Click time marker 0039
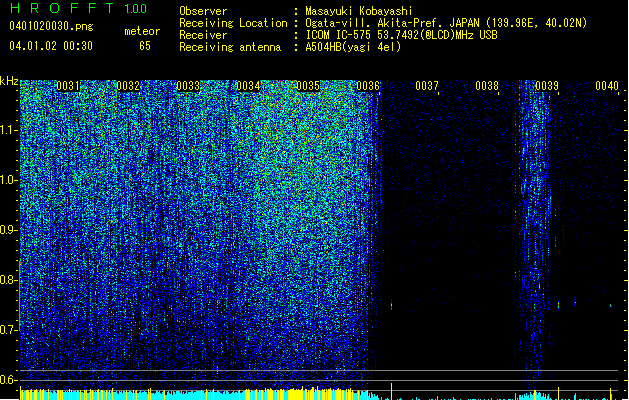The width and height of the screenshot is (629, 400). pos(547,86)
